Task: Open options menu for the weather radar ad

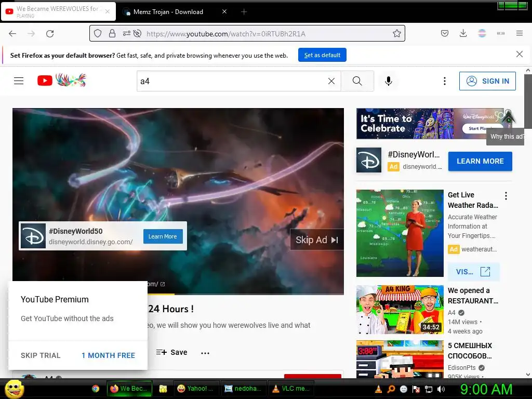Action: 506,196
